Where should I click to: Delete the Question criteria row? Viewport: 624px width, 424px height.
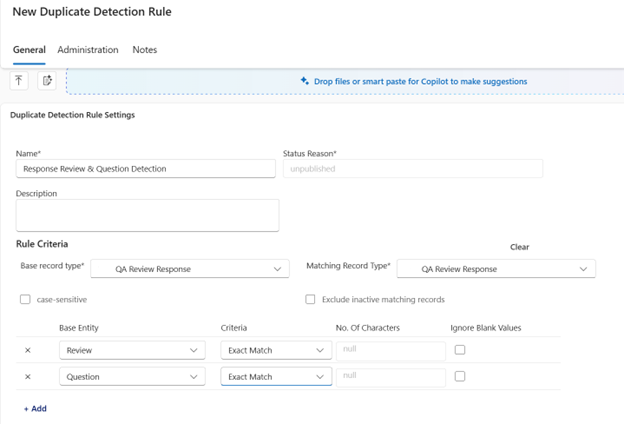27,377
